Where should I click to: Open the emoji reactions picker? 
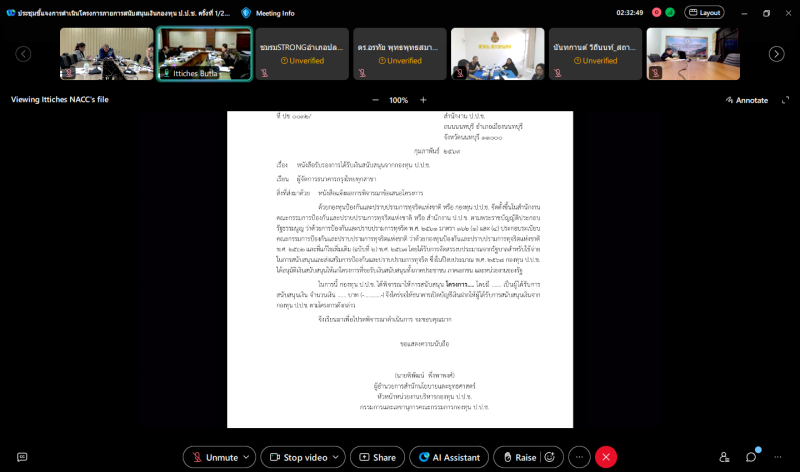[x=550, y=457]
